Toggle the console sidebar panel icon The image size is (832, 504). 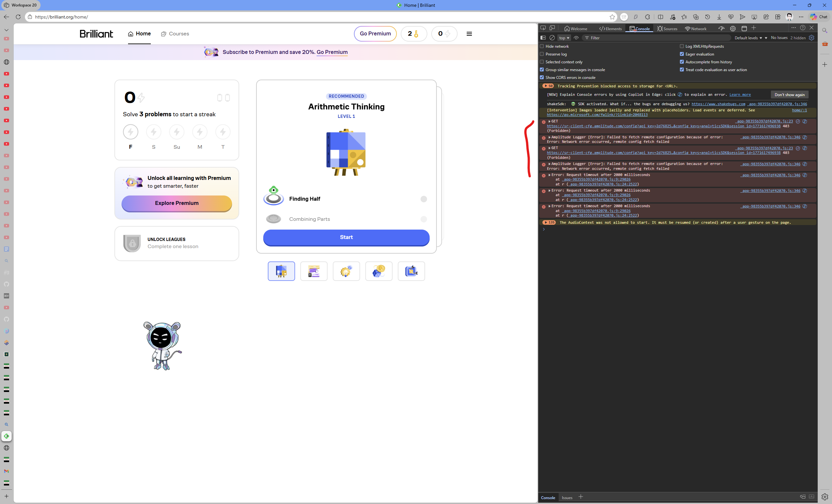tap(543, 38)
